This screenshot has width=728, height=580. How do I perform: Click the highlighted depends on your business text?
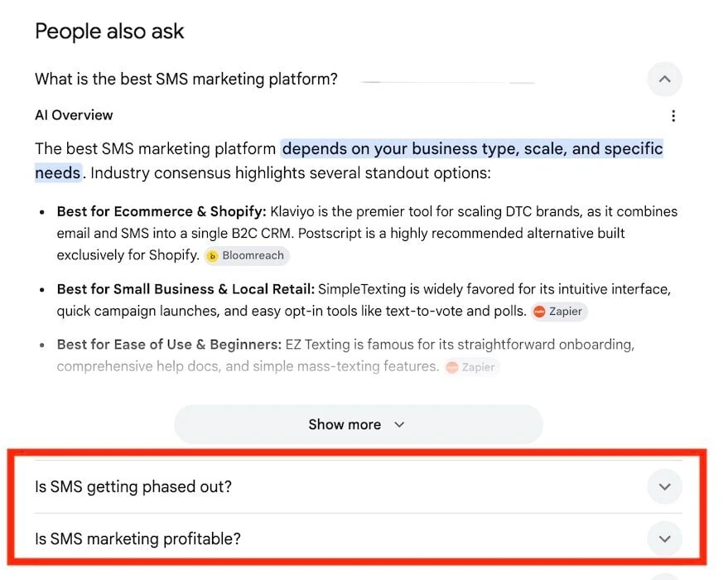click(x=472, y=148)
